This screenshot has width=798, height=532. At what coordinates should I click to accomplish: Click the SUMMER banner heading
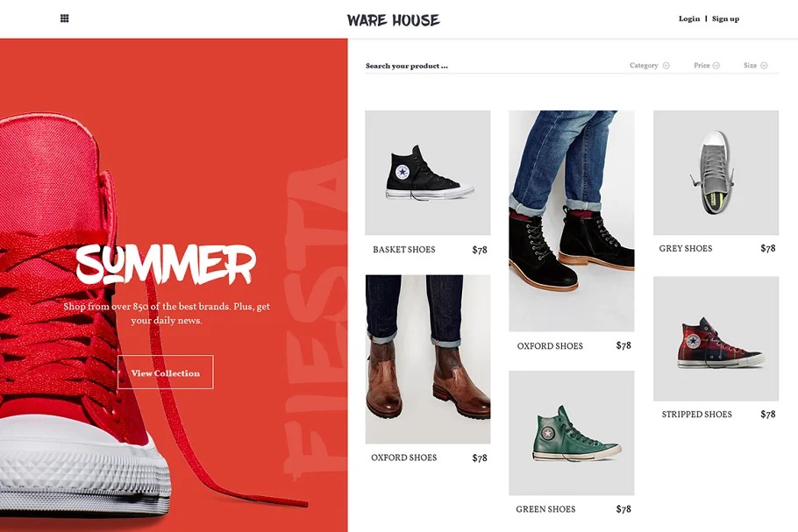coord(166,265)
